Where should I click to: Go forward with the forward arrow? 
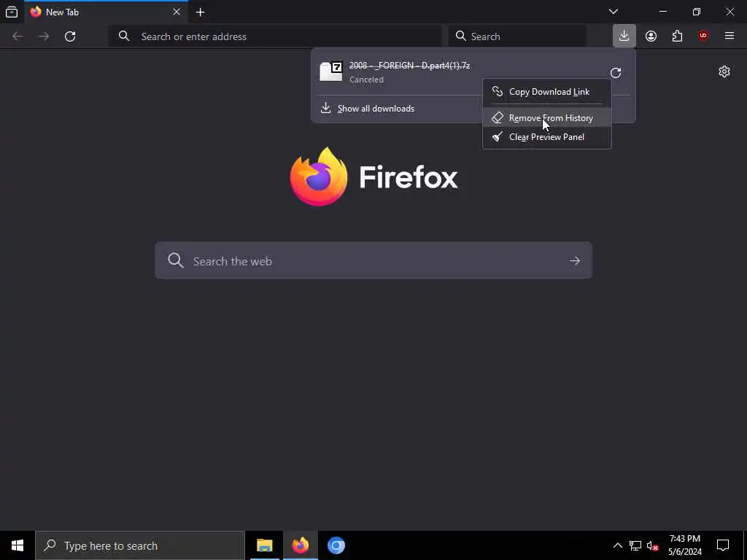(44, 36)
